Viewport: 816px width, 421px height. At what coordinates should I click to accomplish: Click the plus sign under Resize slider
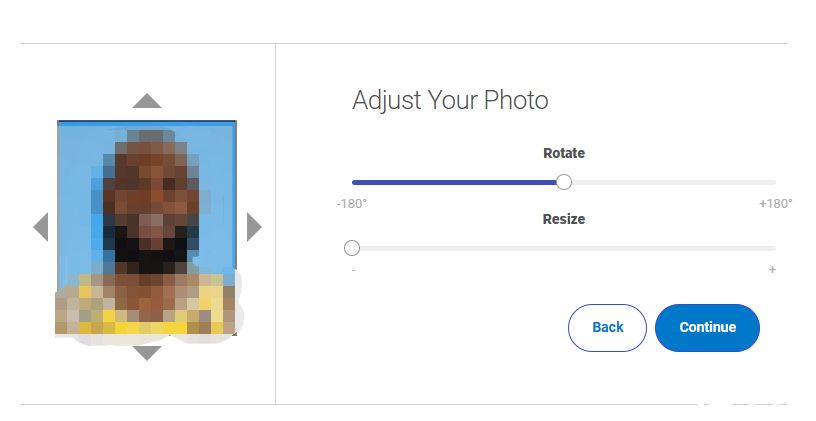[x=772, y=270]
